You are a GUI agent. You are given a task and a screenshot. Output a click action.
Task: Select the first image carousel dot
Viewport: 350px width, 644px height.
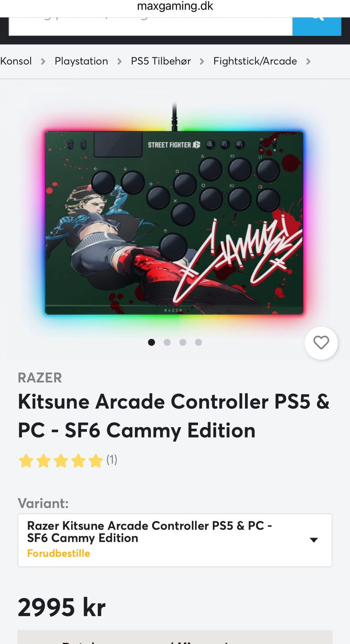(152, 342)
